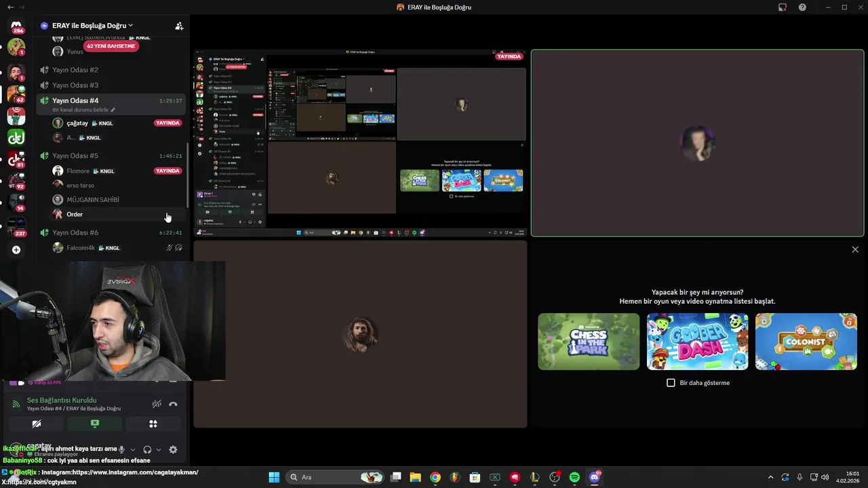Open Spotify from the taskbar
This screenshot has width=868, height=488.
click(575, 477)
